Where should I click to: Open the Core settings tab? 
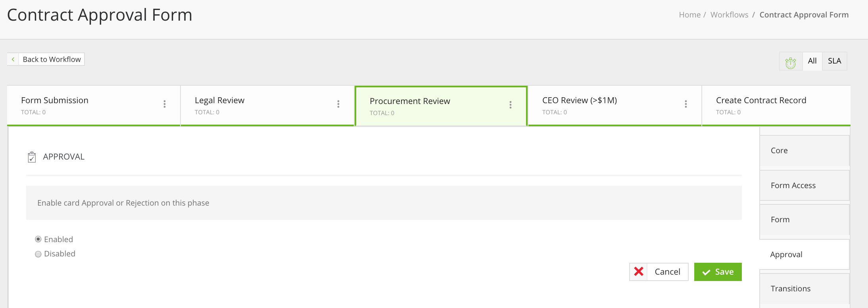point(804,151)
